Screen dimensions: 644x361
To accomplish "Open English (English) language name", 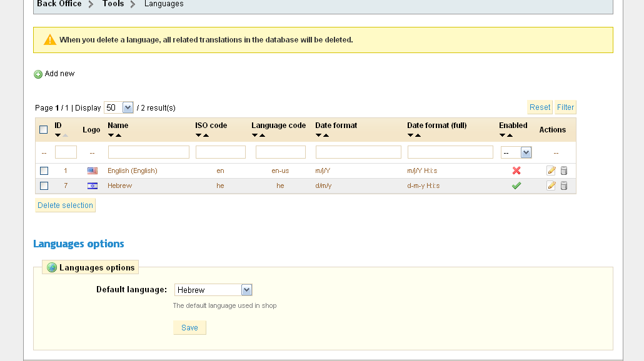I will click(x=133, y=171).
